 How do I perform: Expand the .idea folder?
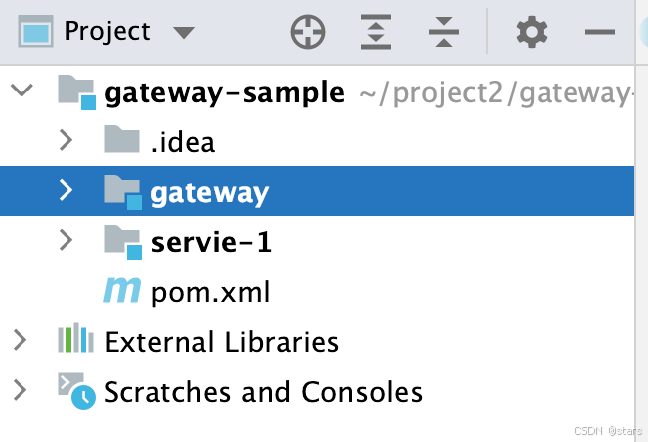click(66, 140)
